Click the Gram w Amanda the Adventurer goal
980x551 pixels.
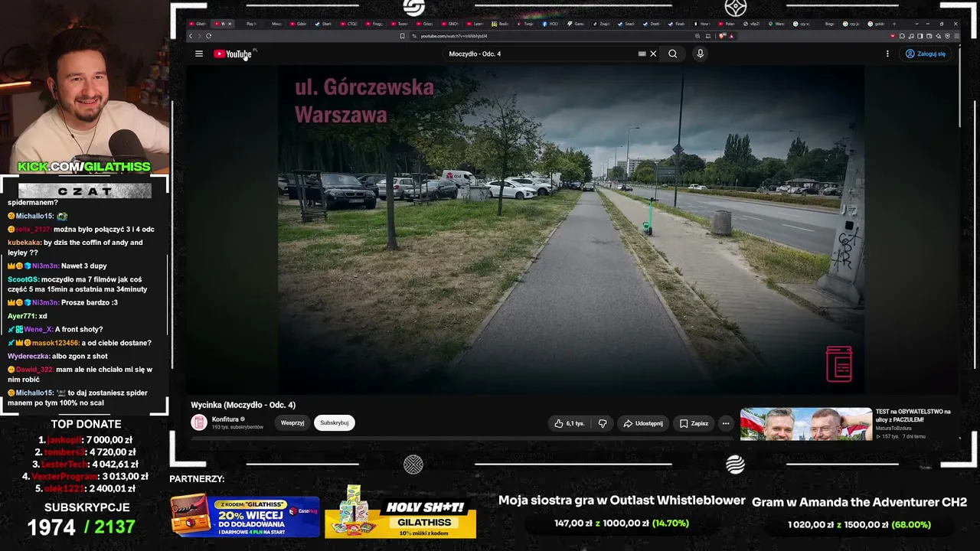pyautogui.click(x=859, y=502)
